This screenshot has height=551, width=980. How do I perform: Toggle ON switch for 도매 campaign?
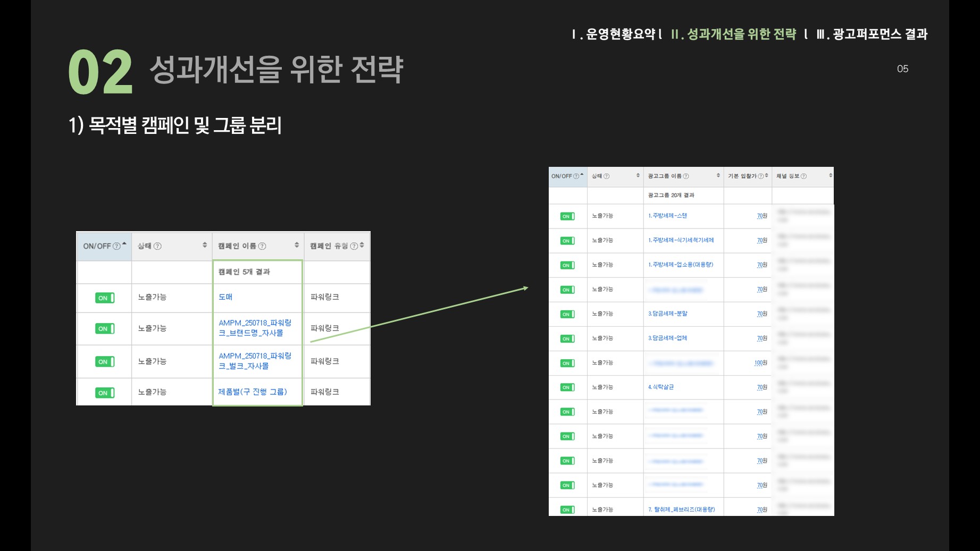coord(105,298)
